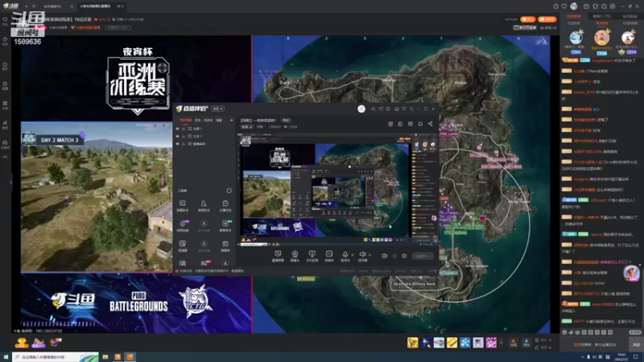Mute the microphone in the companion bottom bar
This screenshot has width=644, height=362.
tap(345, 256)
